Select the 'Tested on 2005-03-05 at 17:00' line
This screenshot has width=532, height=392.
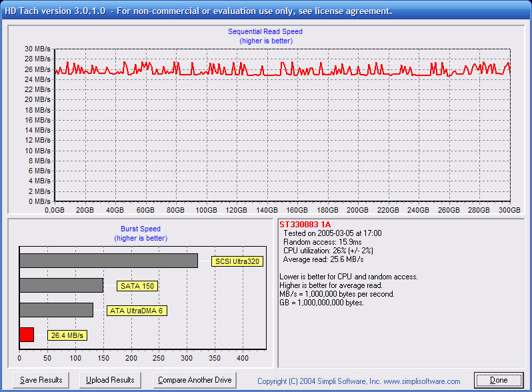[333, 233]
